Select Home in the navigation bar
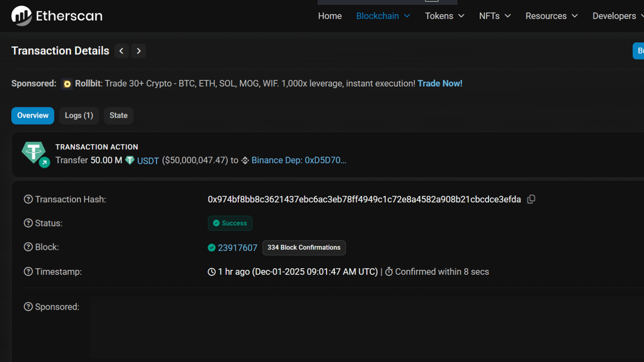Image resolution: width=644 pixels, height=362 pixels. point(330,16)
